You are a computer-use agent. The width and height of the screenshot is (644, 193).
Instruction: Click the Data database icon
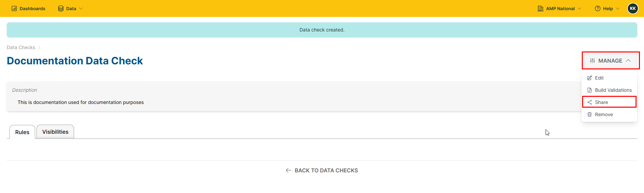click(x=61, y=8)
